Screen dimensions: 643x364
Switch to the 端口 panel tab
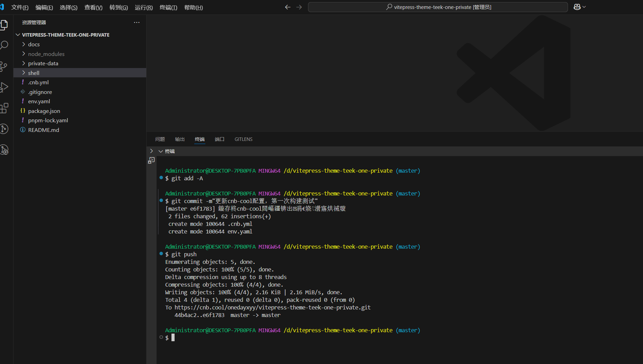coord(220,139)
